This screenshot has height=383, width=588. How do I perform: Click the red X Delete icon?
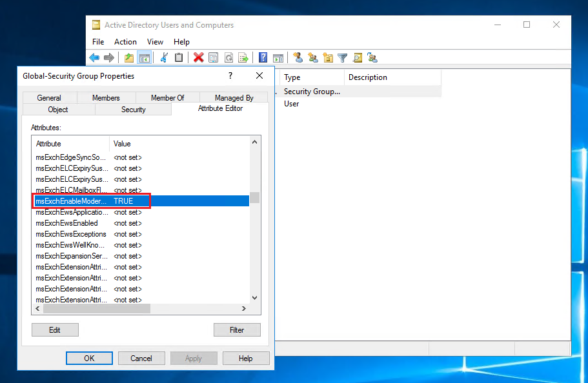tap(198, 57)
